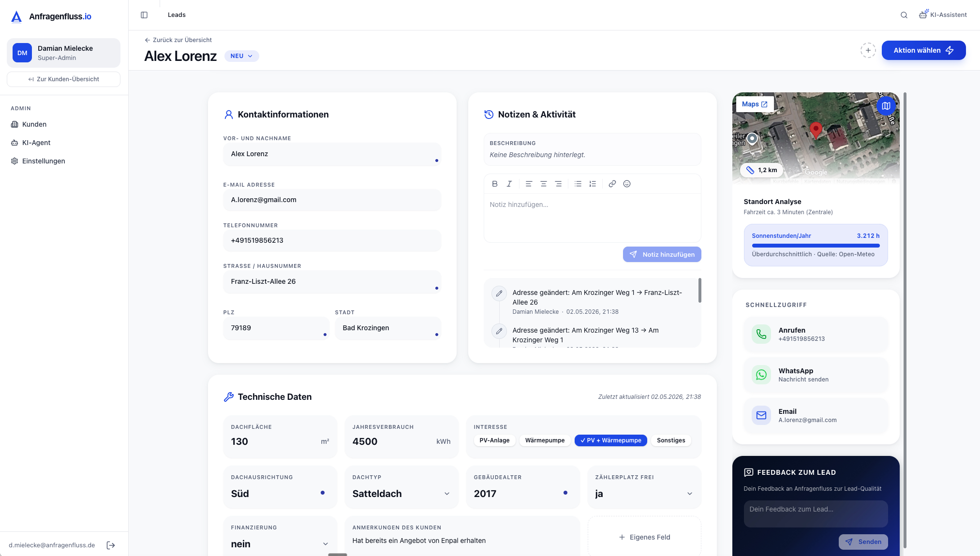Click the Sonnenstunden/Jahr progress bar
This screenshot has height=556, width=980.
(x=816, y=246)
